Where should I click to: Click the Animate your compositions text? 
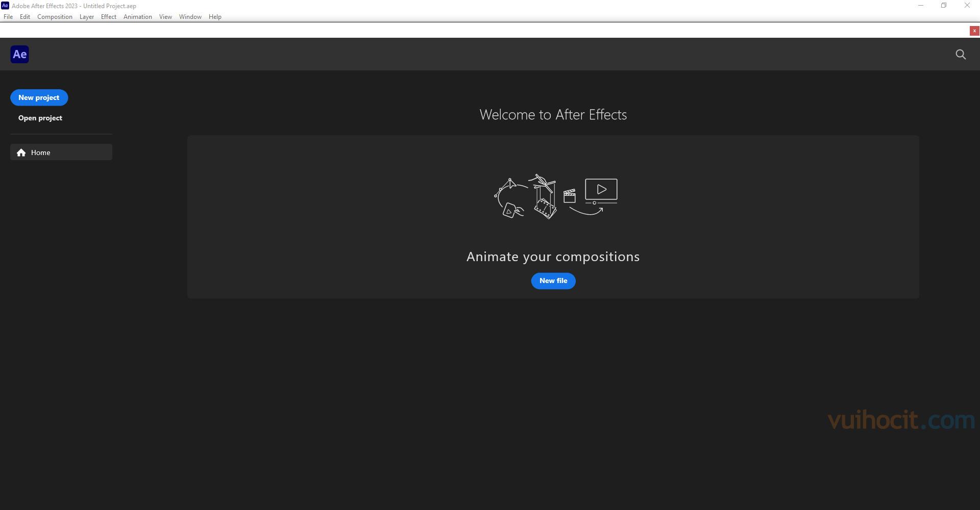[x=553, y=257]
